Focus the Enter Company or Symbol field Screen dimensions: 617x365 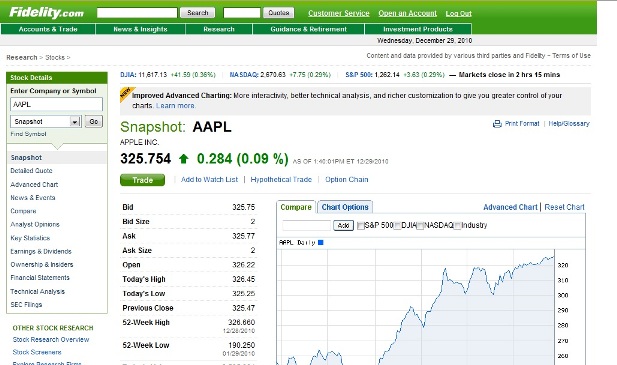point(56,105)
